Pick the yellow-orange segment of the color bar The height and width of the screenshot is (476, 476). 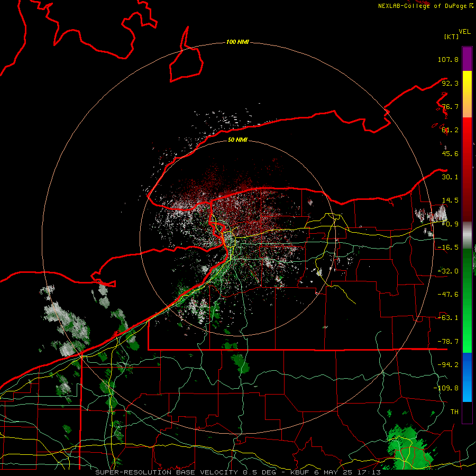467,94
